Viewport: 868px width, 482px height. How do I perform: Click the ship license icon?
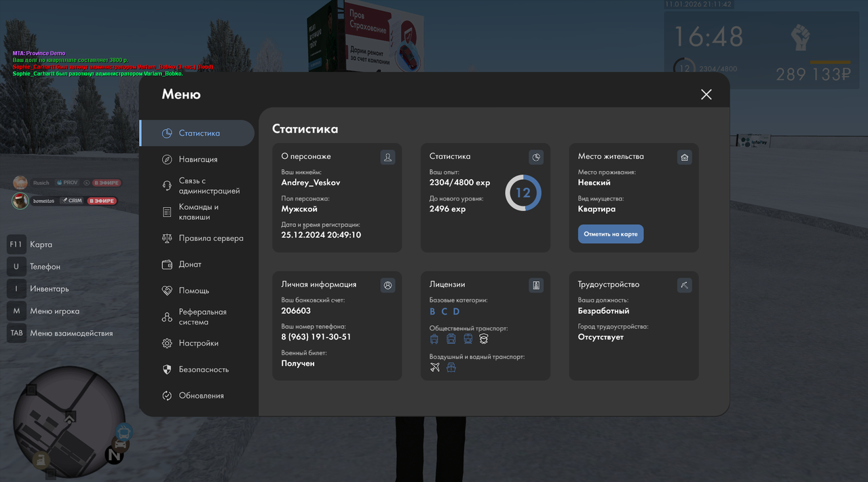pyautogui.click(x=451, y=367)
